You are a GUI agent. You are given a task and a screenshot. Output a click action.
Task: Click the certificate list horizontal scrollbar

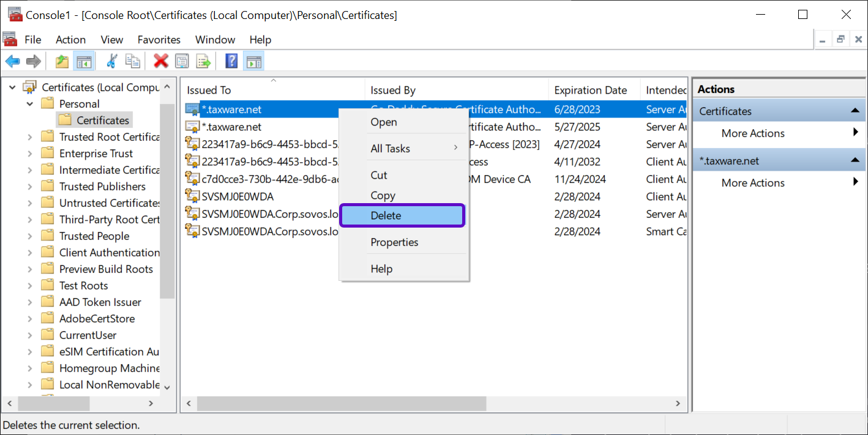[342, 404]
